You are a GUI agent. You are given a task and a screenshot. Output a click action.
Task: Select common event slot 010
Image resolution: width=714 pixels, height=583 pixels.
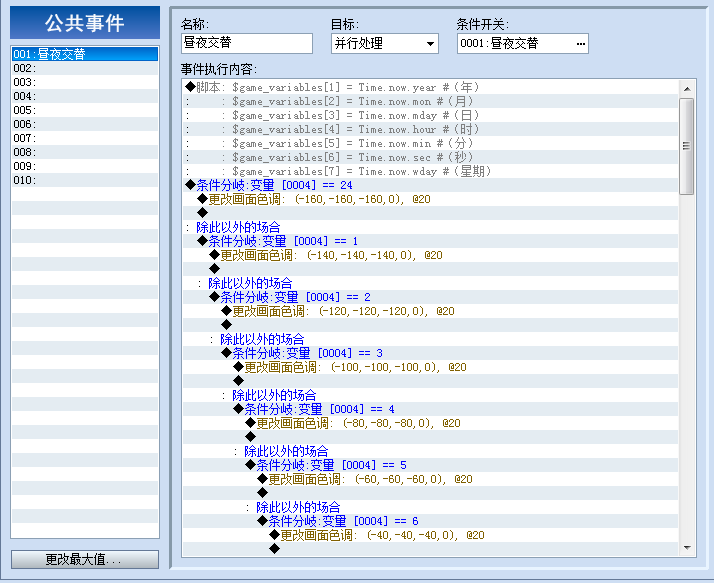click(x=85, y=180)
